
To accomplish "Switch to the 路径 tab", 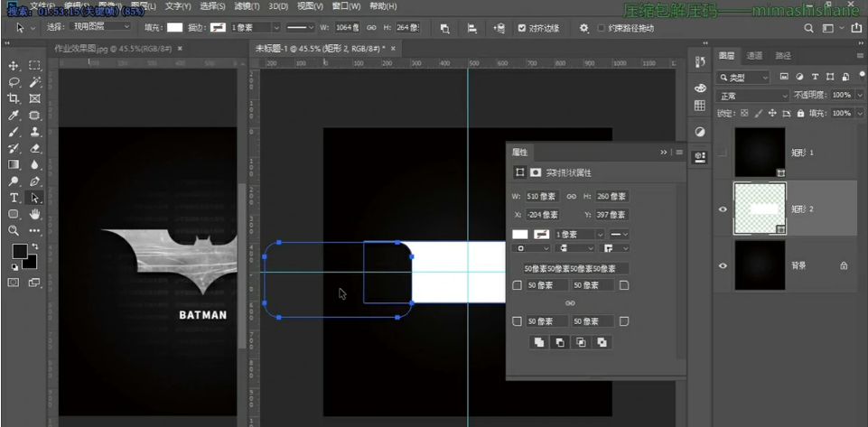I will (783, 55).
